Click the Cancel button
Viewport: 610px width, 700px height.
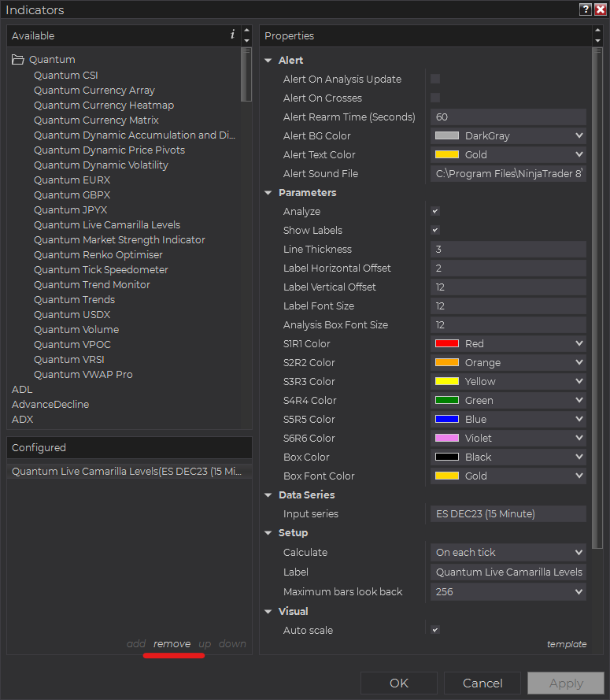(482, 683)
